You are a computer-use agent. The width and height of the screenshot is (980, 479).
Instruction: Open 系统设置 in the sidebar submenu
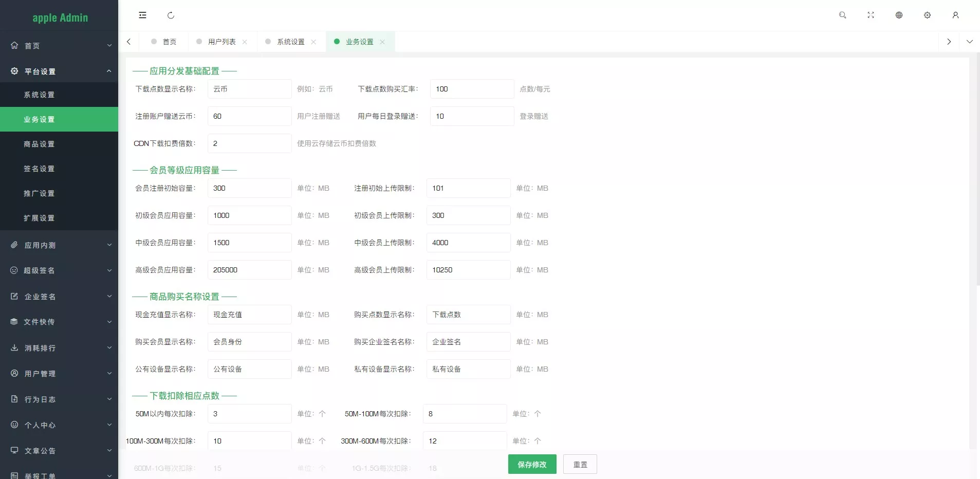click(59, 95)
